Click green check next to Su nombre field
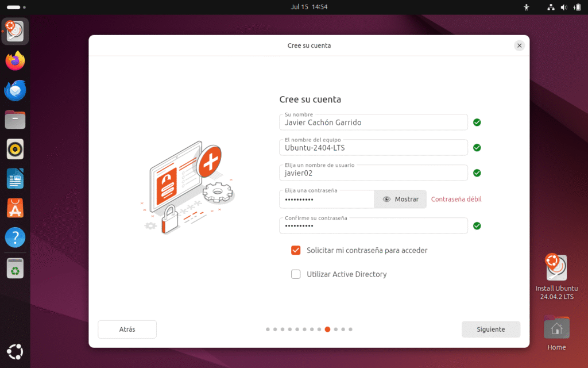Screen dimensions: 588x368 click(x=477, y=122)
